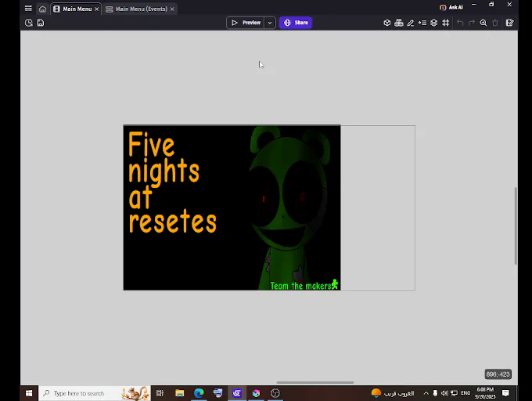Switch input language via ENG indicator
Image resolution: width=532 pixels, height=401 pixels.
point(465,393)
